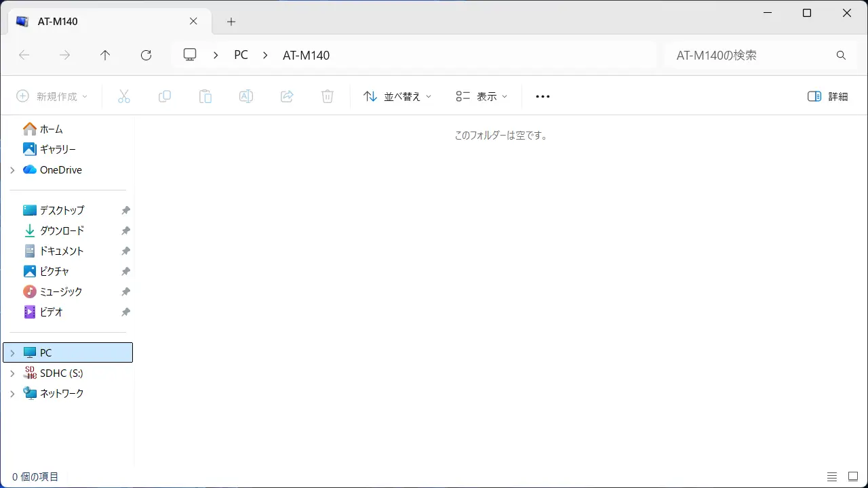Open ダウンロード in the sidebar
Image resolution: width=868 pixels, height=488 pixels.
tap(62, 231)
